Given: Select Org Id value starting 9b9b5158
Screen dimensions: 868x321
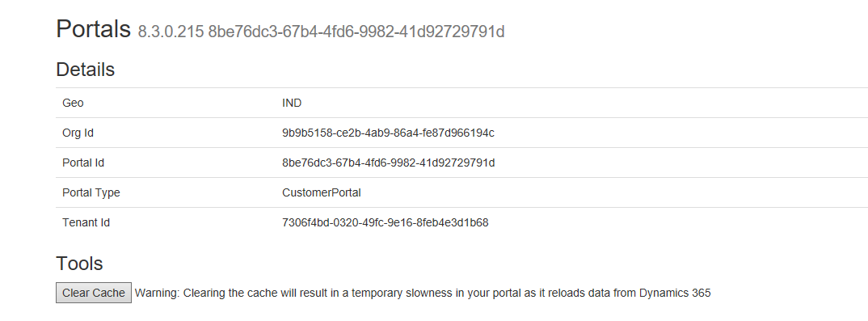Looking at the screenshot, I should pos(388,133).
